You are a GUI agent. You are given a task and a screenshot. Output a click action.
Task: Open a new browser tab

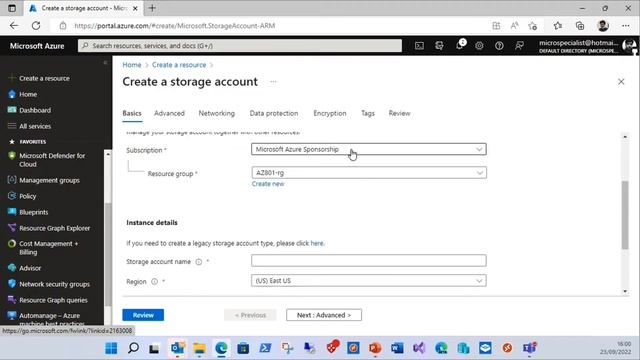pos(152,8)
